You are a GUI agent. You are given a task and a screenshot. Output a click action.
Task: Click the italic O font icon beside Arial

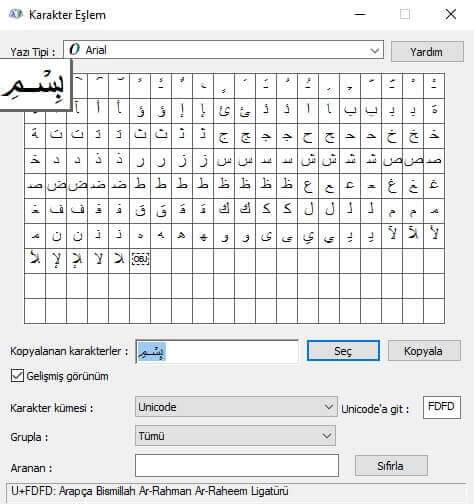click(x=75, y=50)
